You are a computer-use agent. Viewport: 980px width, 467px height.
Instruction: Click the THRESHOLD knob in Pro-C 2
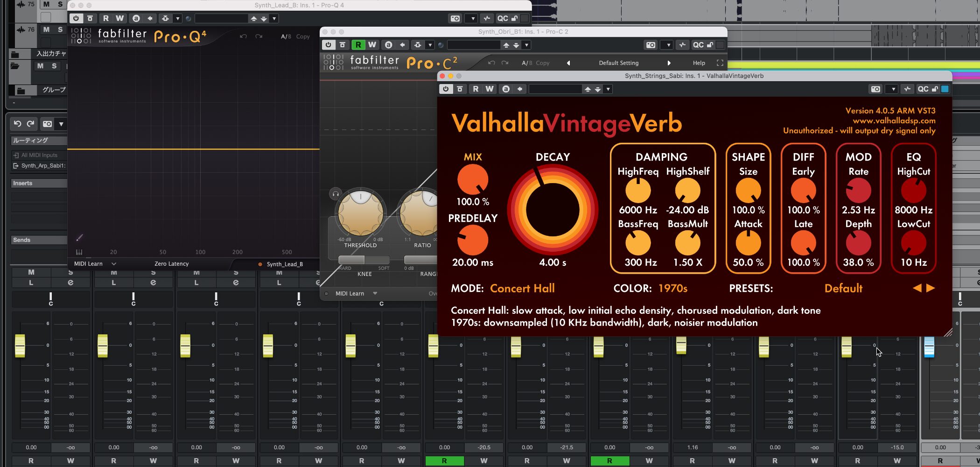[361, 212]
